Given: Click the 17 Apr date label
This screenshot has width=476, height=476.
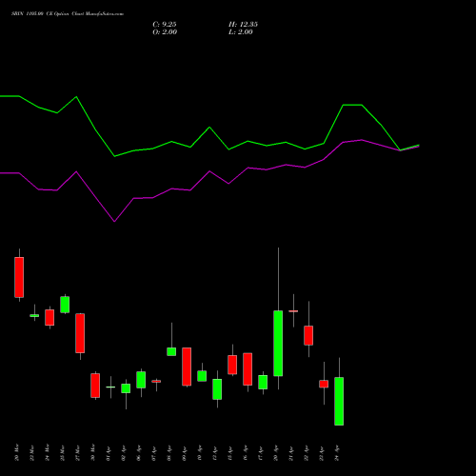Looking at the screenshot, I should tap(260, 453).
